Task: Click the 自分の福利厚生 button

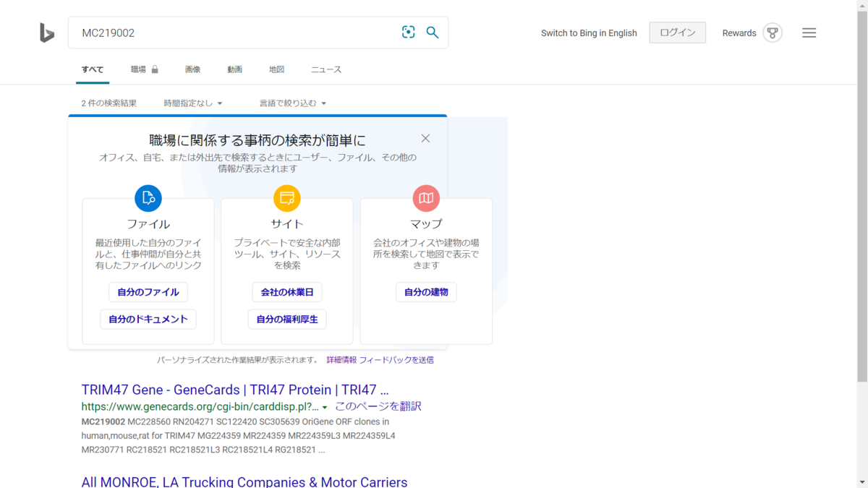Action: [x=287, y=319]
